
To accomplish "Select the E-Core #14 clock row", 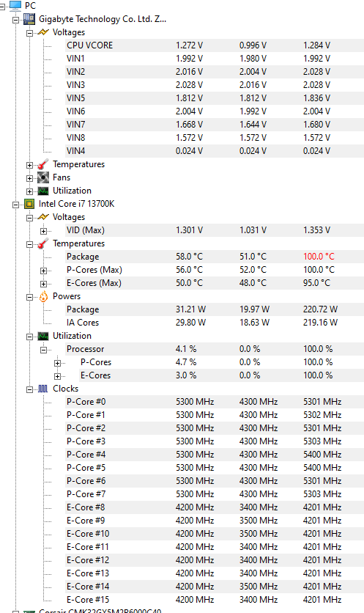I will 215,587.
